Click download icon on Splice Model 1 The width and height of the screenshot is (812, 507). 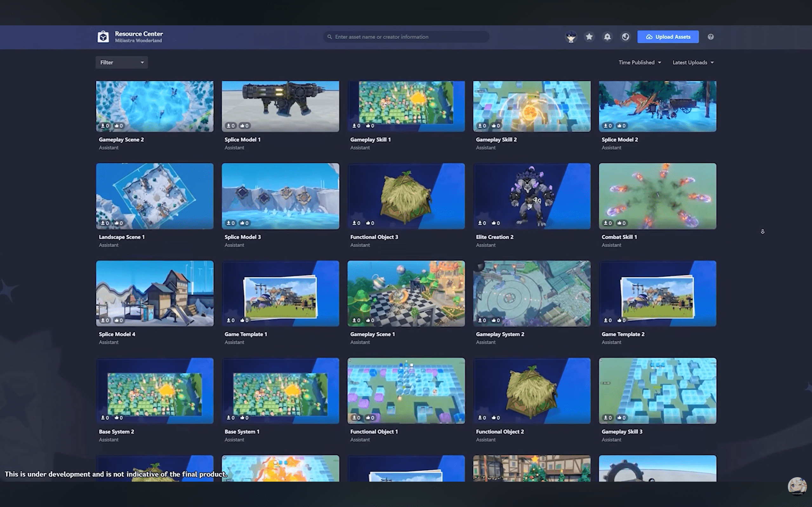coord(228,126)
